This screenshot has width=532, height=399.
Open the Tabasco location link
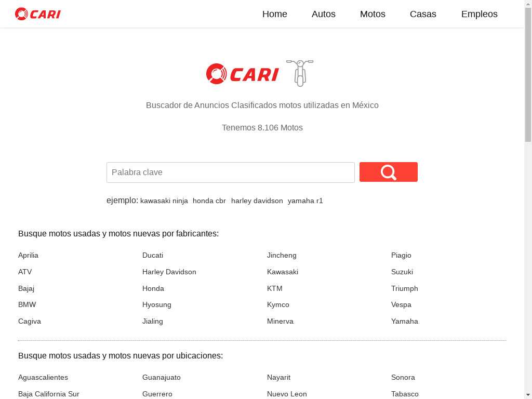tap(405, 394)
